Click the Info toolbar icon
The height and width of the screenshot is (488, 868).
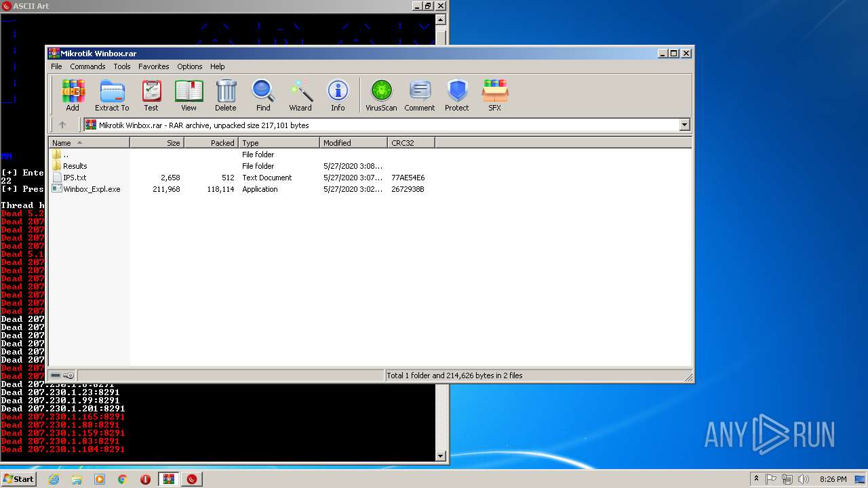338,95
